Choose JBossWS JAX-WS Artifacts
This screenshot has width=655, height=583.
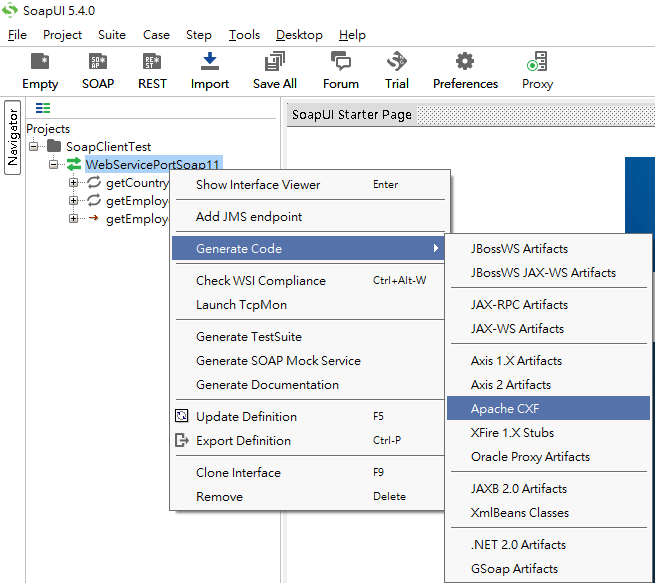(548, 272)
